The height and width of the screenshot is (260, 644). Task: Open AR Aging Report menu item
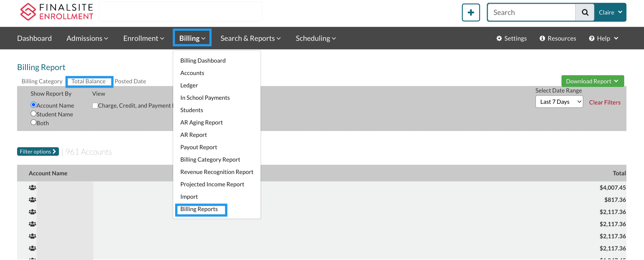pos(201,123)
